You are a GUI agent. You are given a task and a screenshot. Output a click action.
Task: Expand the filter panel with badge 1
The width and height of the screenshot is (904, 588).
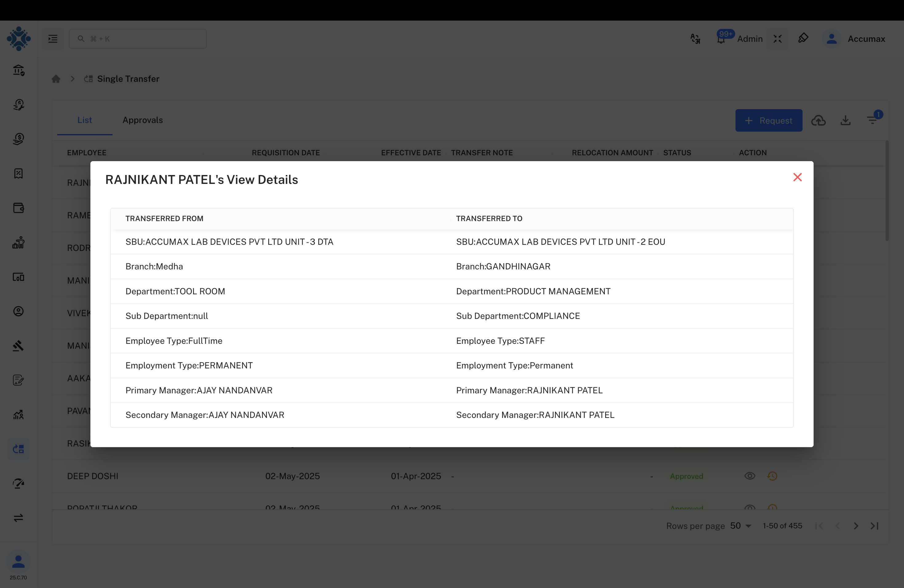click(872, 121)
